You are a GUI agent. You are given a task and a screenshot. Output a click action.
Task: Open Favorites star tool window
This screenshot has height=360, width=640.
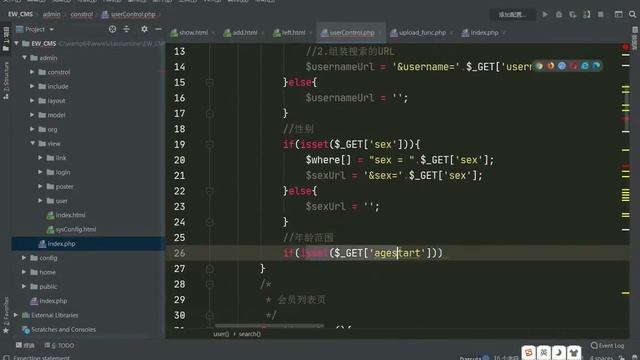click(6, 315)
